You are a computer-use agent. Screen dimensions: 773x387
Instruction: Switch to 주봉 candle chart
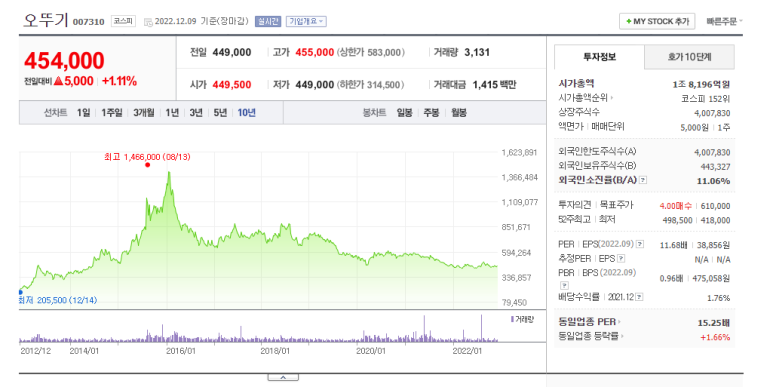(x=431, y=113)
